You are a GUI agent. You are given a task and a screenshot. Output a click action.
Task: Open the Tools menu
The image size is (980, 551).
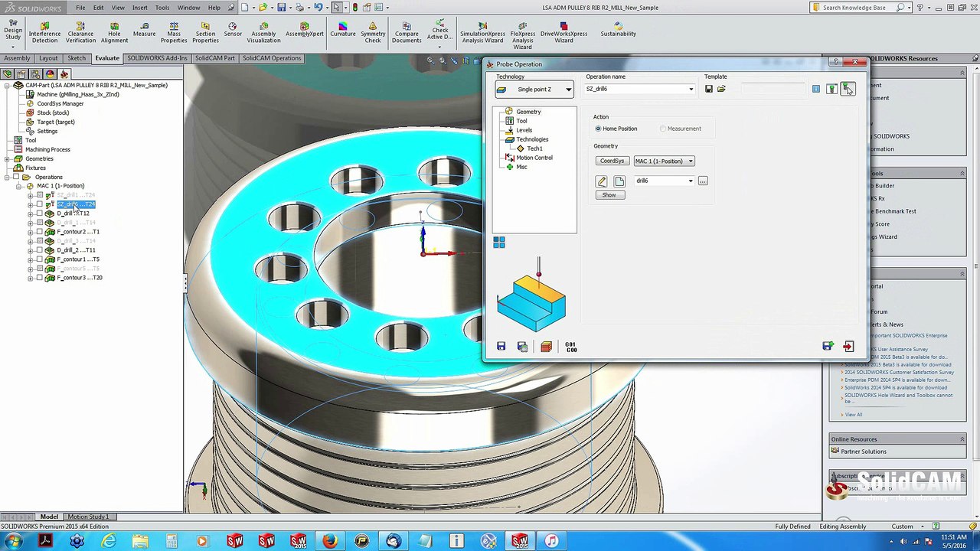[162, 8]
